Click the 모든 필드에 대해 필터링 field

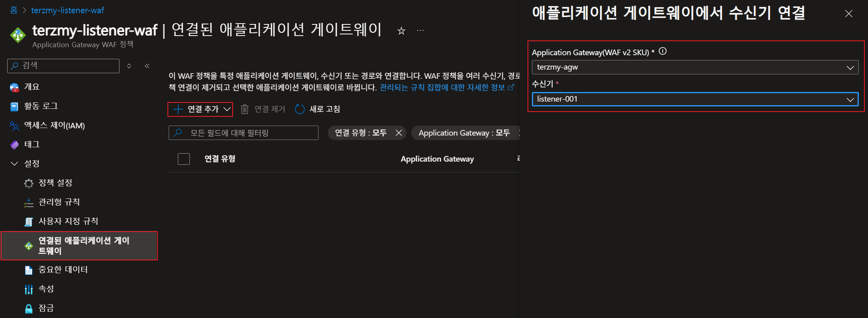click(x=243, y=133)
